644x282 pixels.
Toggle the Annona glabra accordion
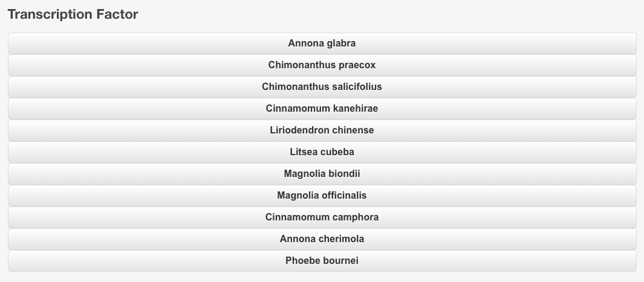322,43
